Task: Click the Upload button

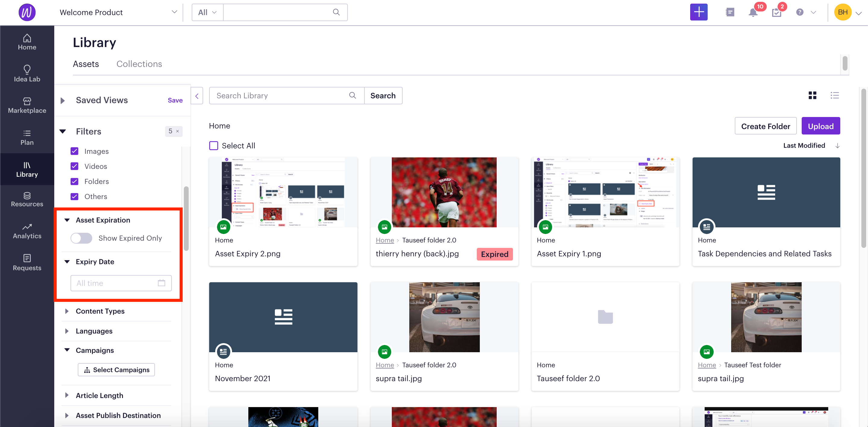Action: [820, 126]
